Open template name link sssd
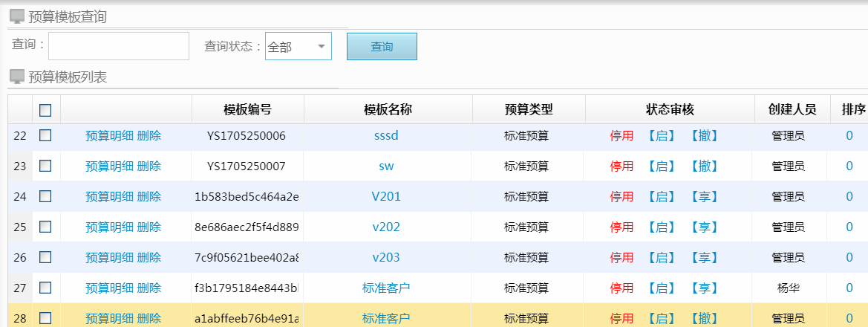Image resolution: width=868 pixels, height=327 pixels. 386,136
